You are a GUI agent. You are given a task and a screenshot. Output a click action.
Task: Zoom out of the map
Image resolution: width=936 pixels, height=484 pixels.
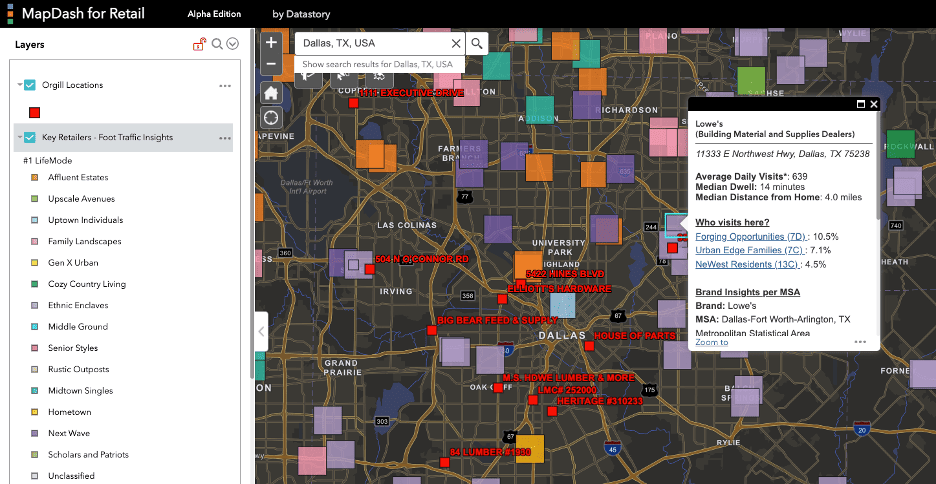coord(271,64)
